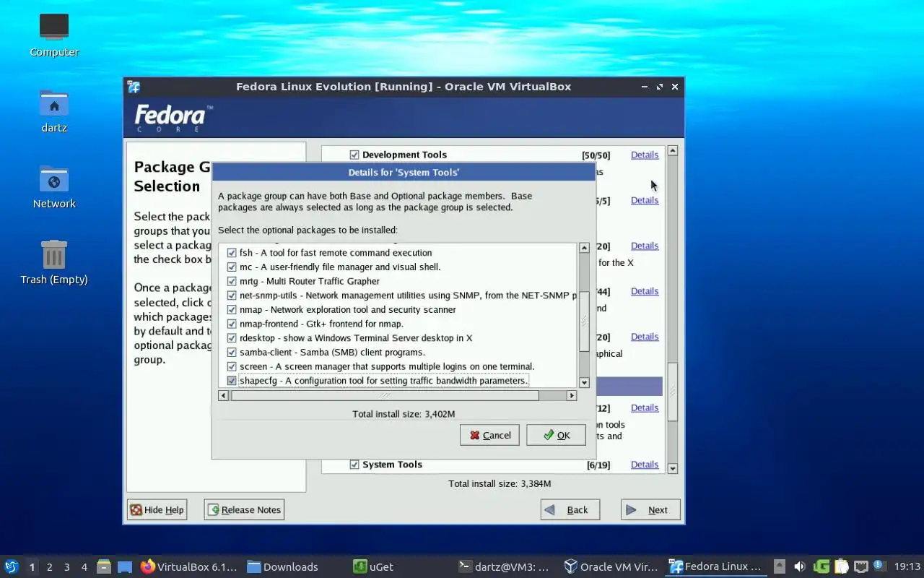Uncheck the nmap package checkbox
924x578 pixels.
point(232,309)
